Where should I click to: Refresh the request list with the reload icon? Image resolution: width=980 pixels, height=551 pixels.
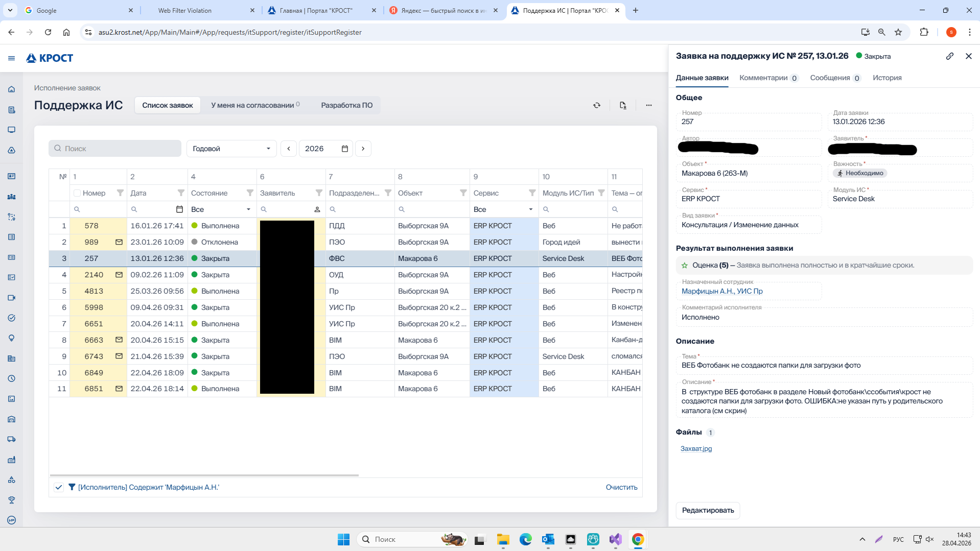(x=596, y=105)
